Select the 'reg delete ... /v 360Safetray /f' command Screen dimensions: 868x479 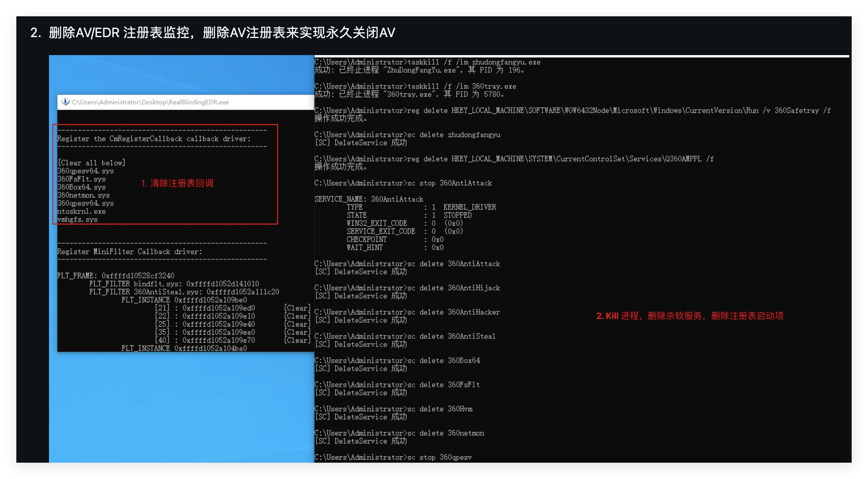pos(619,111)
